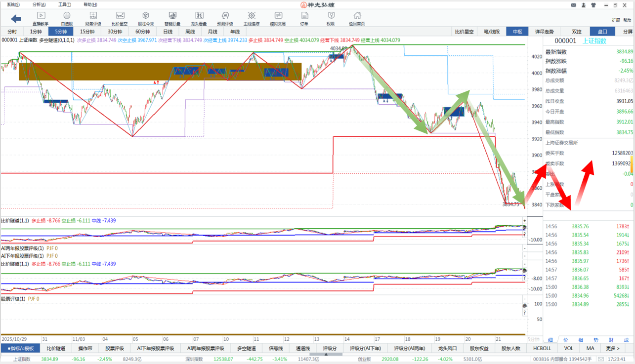Click the 财务评级 financial rating icon
635x364 pixels.
tap(93, 19)
